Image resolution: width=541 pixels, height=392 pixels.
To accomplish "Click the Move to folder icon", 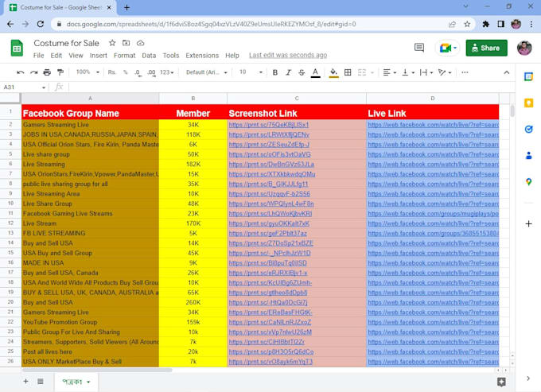I will pos(126,43).
